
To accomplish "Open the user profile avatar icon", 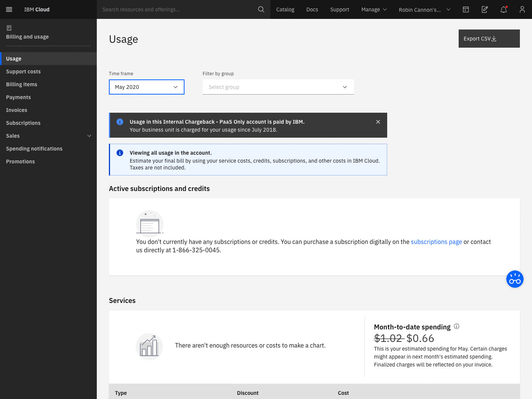I will pyautogui.click(x=522, y=9).
